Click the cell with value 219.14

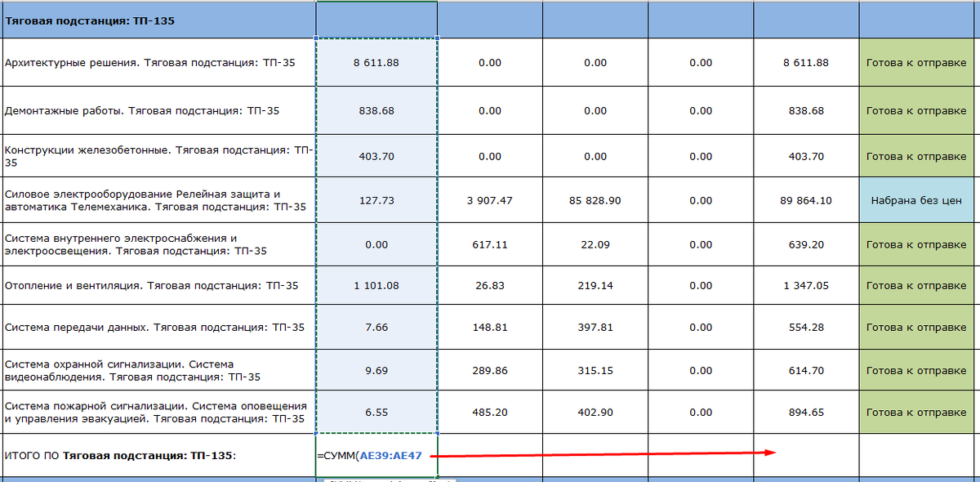pyautogui.click(x=595, y=286)
